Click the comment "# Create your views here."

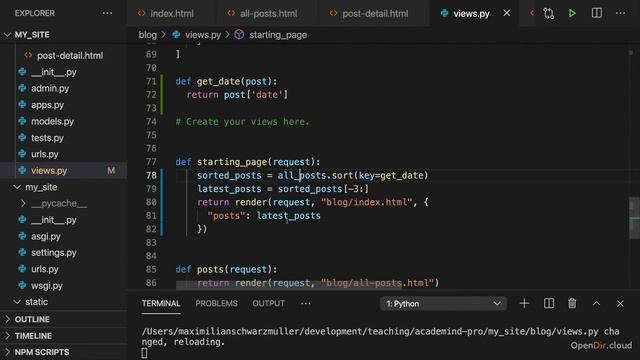click(x=242, y=122)
